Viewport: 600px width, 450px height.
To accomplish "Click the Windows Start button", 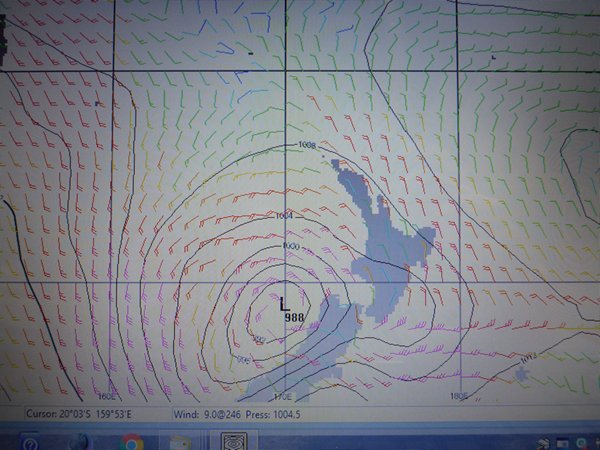I will pos(30,441).
